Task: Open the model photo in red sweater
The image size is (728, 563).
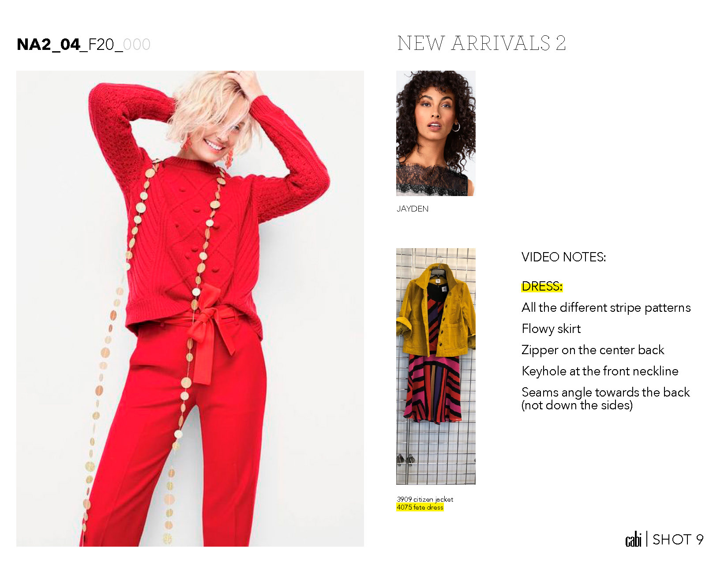Action: [190, 308]
